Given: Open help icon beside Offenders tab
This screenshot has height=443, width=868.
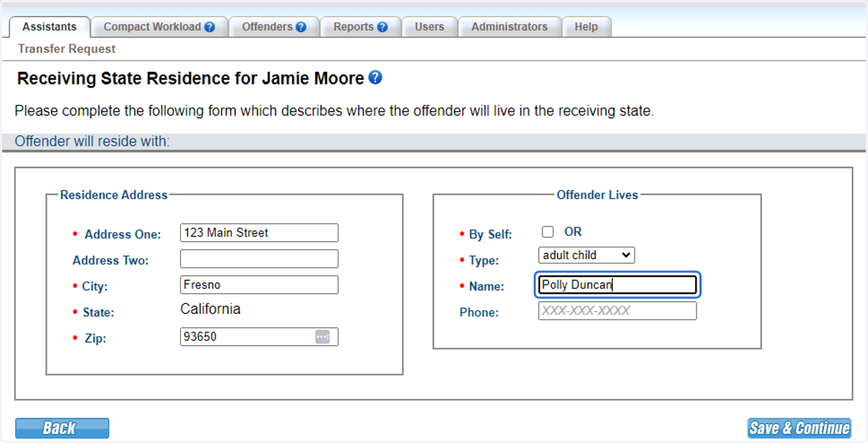Looking at the screenshot, I should (x=301, y=27).
